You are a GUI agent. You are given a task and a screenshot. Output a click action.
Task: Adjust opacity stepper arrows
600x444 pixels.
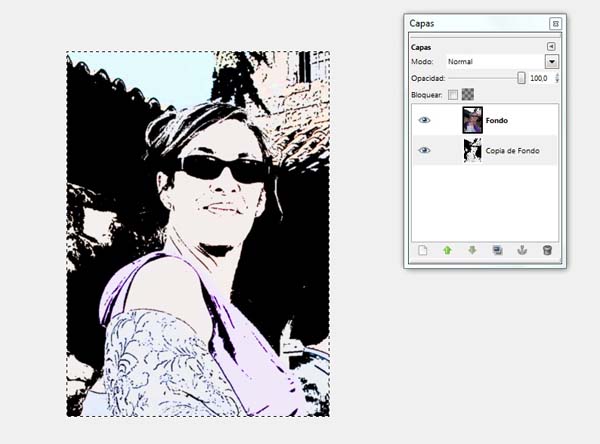click(x=557, y=78)
